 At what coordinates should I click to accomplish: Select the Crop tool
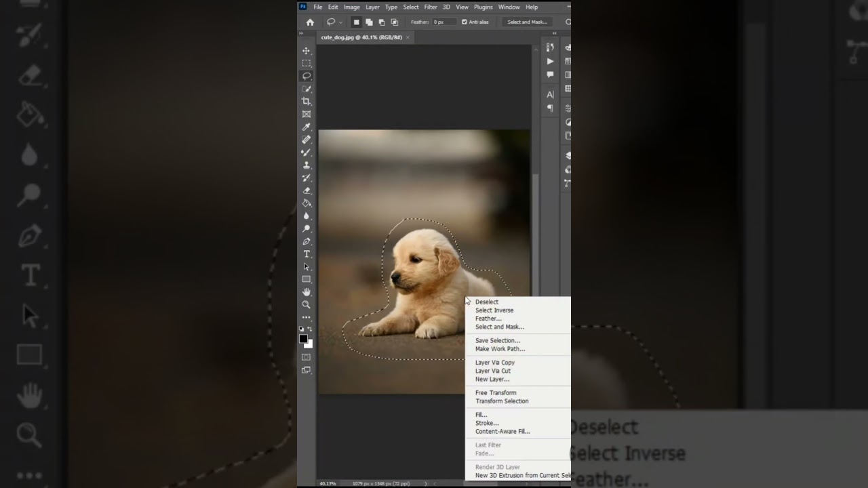click(307, 102)
